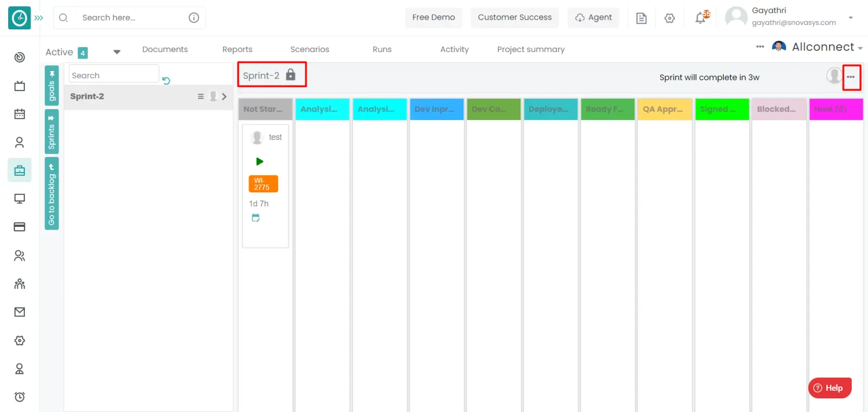868x412 pixels.
Task: Toggle the goals pinned side tab
Action: [x=52, y=85]
